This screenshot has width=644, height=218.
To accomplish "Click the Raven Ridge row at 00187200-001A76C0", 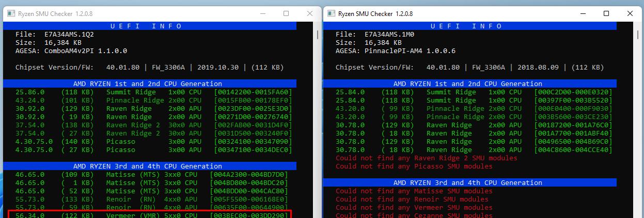I will pyautogui.click(x=474, y=125).
